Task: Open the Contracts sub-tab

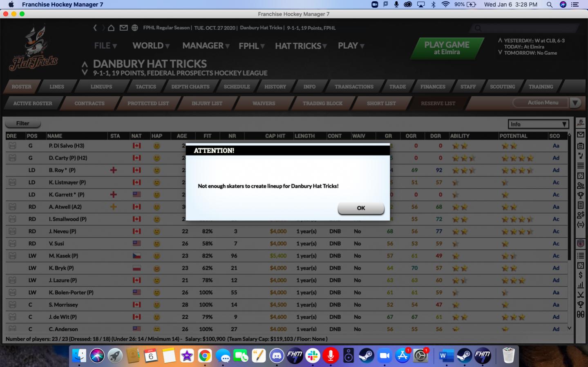Action: point(89,103)
